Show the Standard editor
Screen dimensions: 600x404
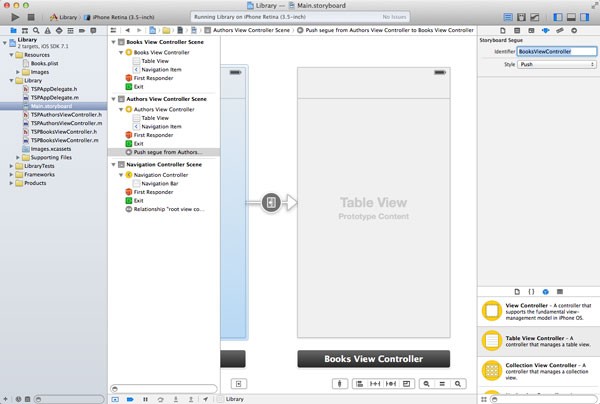click(x=508, y=17)
